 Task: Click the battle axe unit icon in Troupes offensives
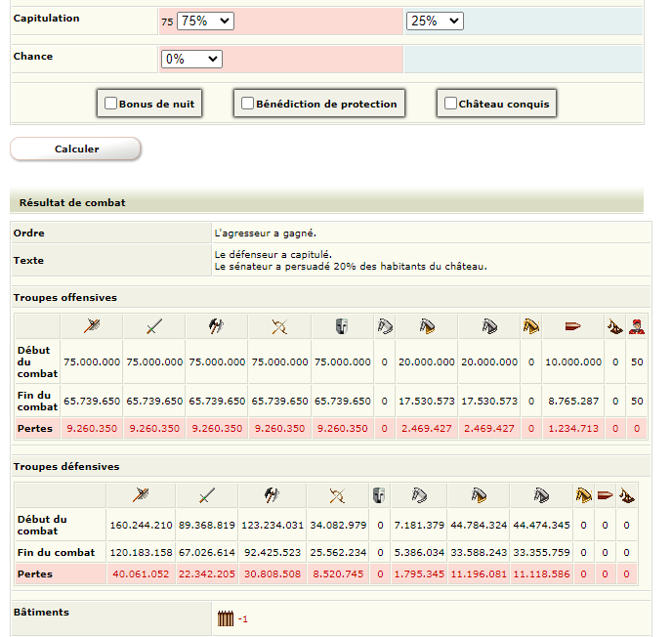click(x=217, y=326)
